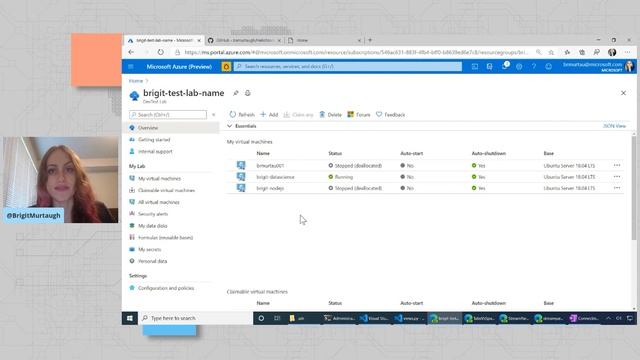Open Visual Studio Code from the taskbar
The image size is (640, 360).
point(374,318)
